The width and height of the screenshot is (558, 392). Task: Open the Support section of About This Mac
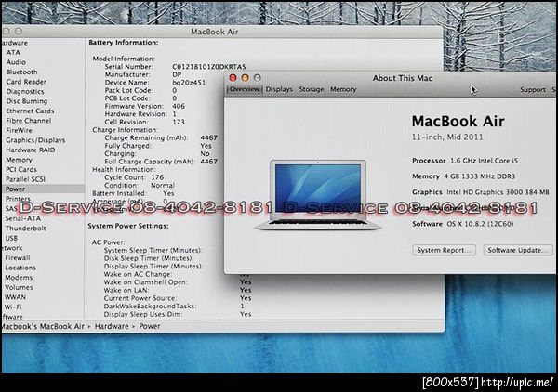click(x=532, y=89)
